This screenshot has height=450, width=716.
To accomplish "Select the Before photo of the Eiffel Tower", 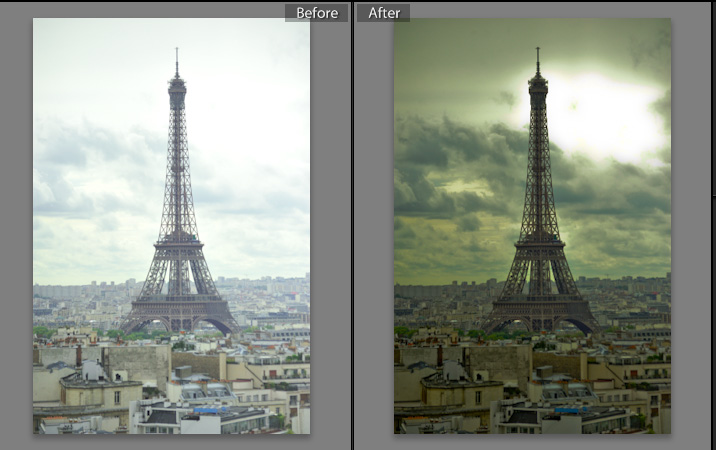I will point(171,226).
